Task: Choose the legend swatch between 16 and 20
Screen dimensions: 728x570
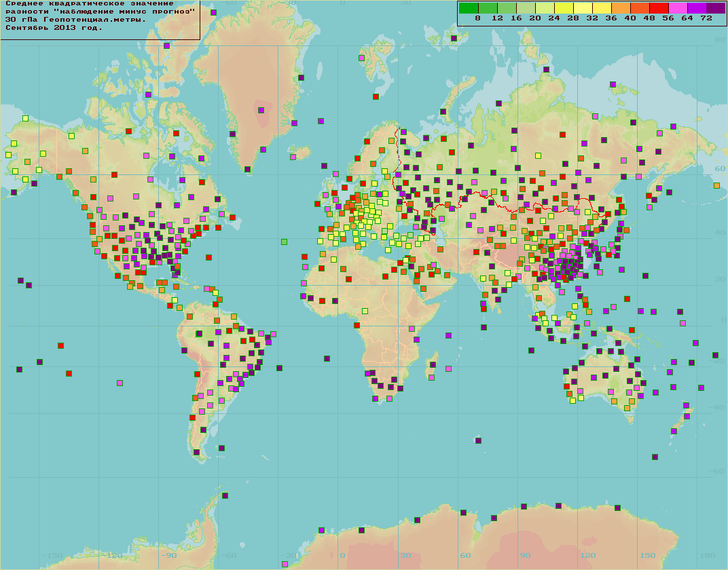Action: (525, 8)
